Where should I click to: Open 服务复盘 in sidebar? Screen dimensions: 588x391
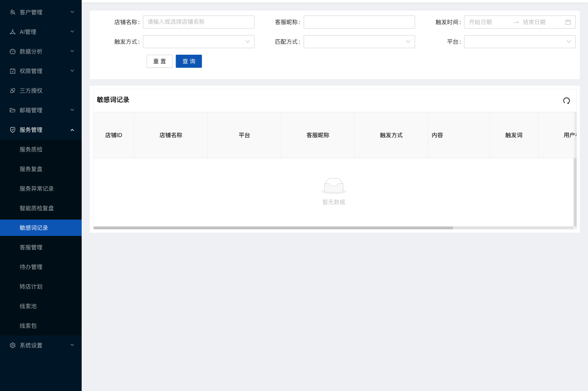pos(41,169)
